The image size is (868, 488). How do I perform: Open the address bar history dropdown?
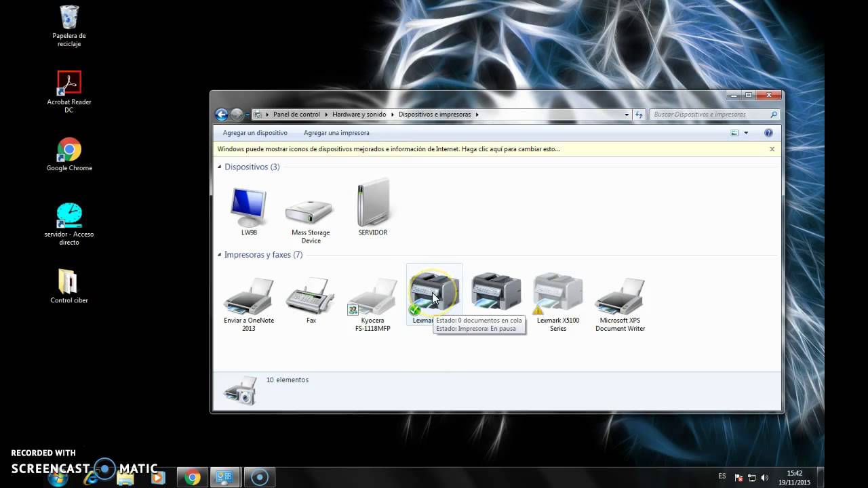(627, 115)
